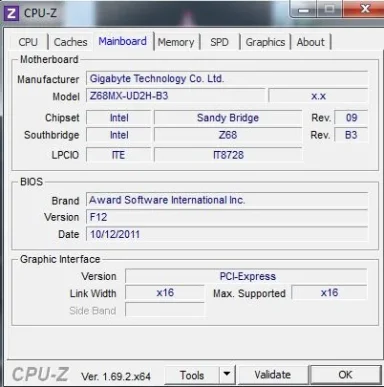Switch to the CPU tab
Viewport: 384px width, 387px height.
[x=28, y=42]
